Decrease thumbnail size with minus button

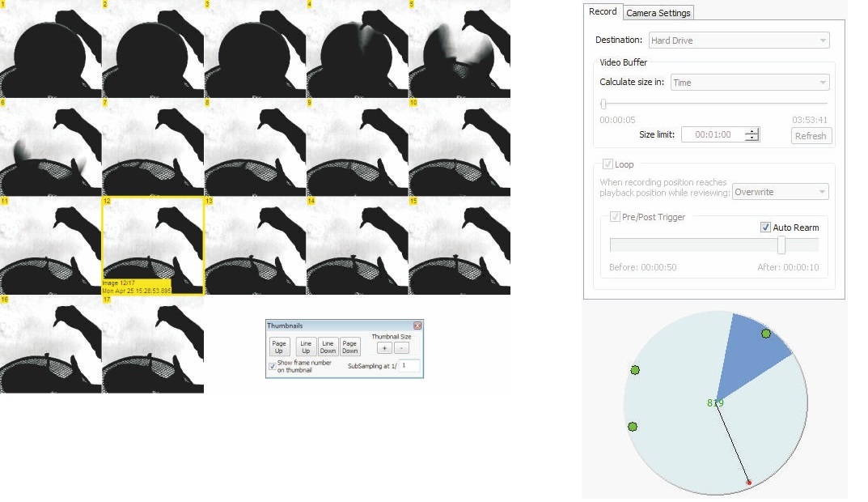(x=403, y=347)
